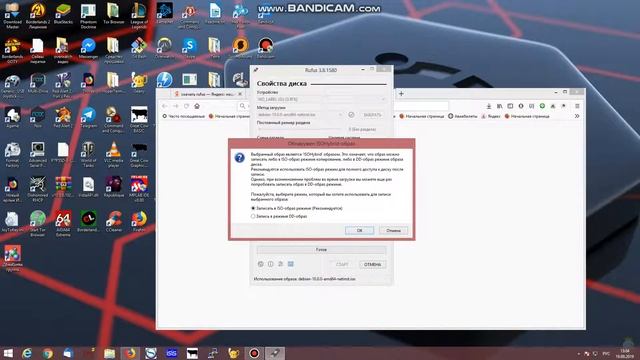Screen dimensions: 640x360
Task: Switch to Firefox on the taskbar
Action: point(130,353)
